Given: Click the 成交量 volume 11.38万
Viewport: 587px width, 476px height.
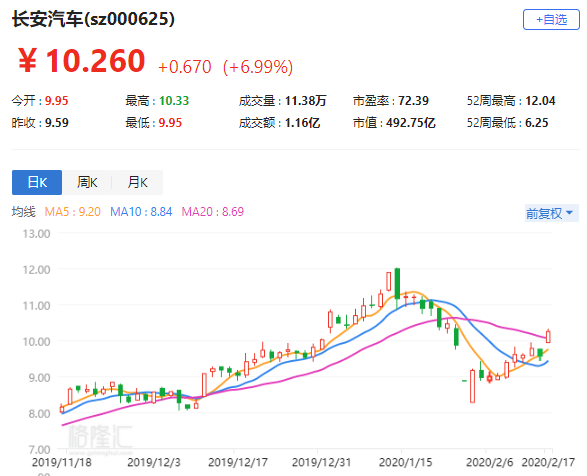Looking at the screenshot, I should (305, 101).
